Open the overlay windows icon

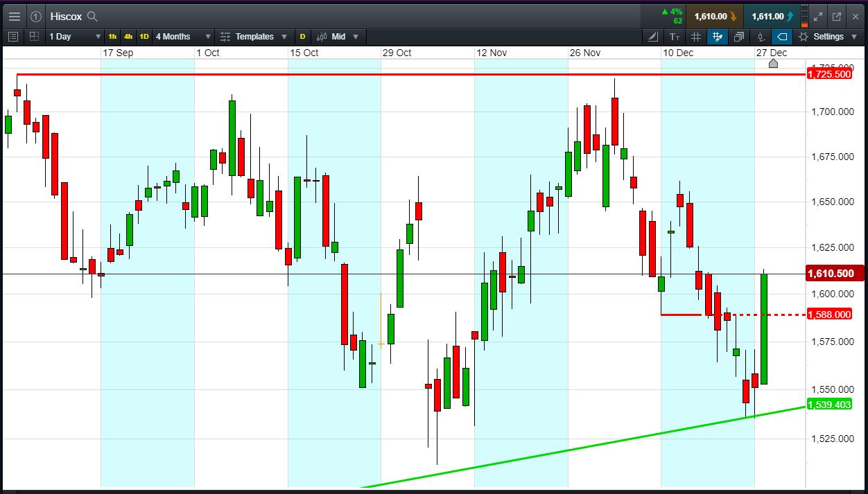point(739,36)
